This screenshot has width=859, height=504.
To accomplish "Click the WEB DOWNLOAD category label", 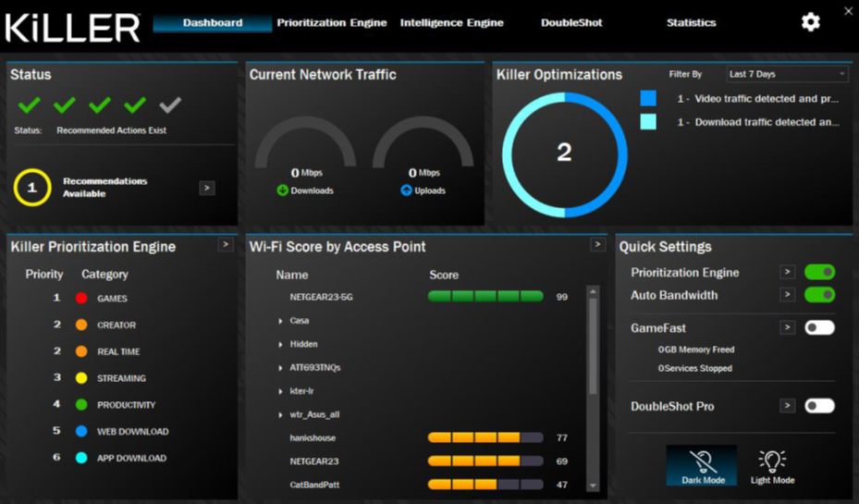I will point(132,432).
